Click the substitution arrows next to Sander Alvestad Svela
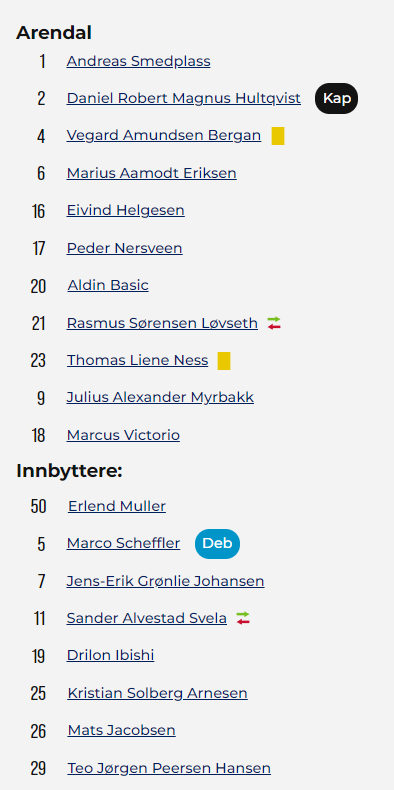Viewport: 394px width, 790px height. click(243, 618)
